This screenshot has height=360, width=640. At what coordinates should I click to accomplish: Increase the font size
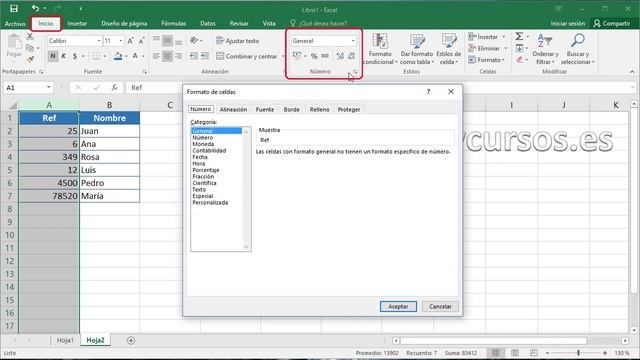pos(131,41)
